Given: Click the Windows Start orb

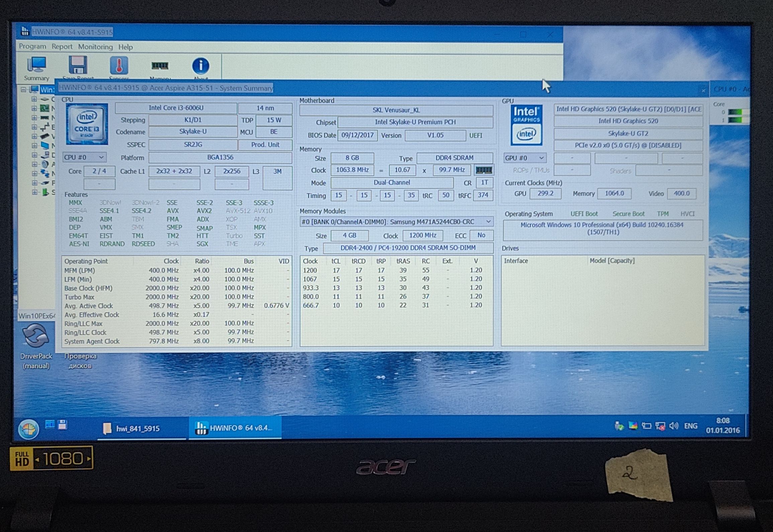Looking at the screenshot, I should (29, 429).
